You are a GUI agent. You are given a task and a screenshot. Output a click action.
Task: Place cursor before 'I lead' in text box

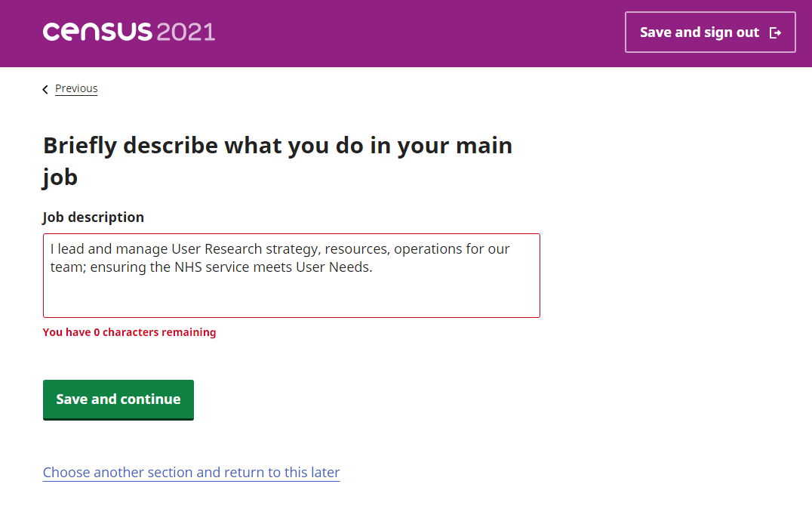click(x=51, y=249)
